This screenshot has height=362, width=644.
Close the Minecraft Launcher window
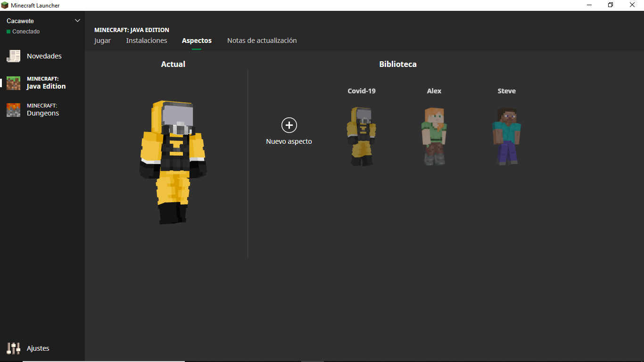(633, 5)
